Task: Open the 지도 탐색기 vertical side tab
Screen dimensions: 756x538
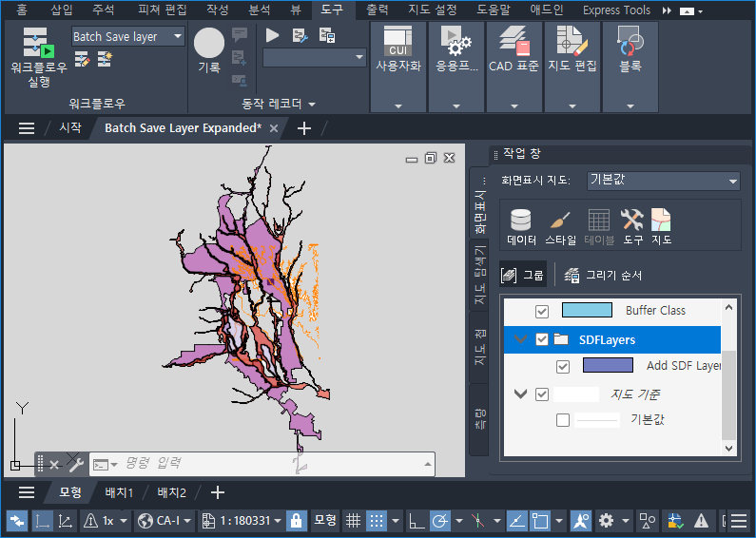Action: pos(479,274)
